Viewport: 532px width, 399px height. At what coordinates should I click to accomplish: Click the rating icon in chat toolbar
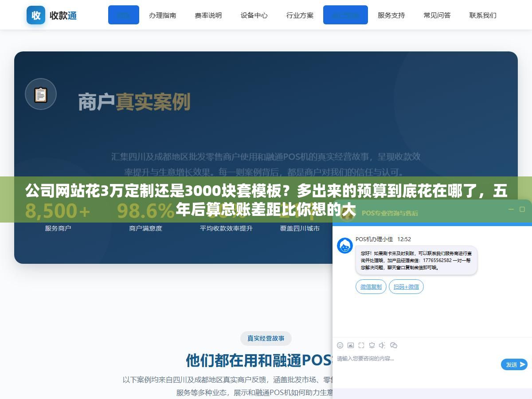pos(372,345)
